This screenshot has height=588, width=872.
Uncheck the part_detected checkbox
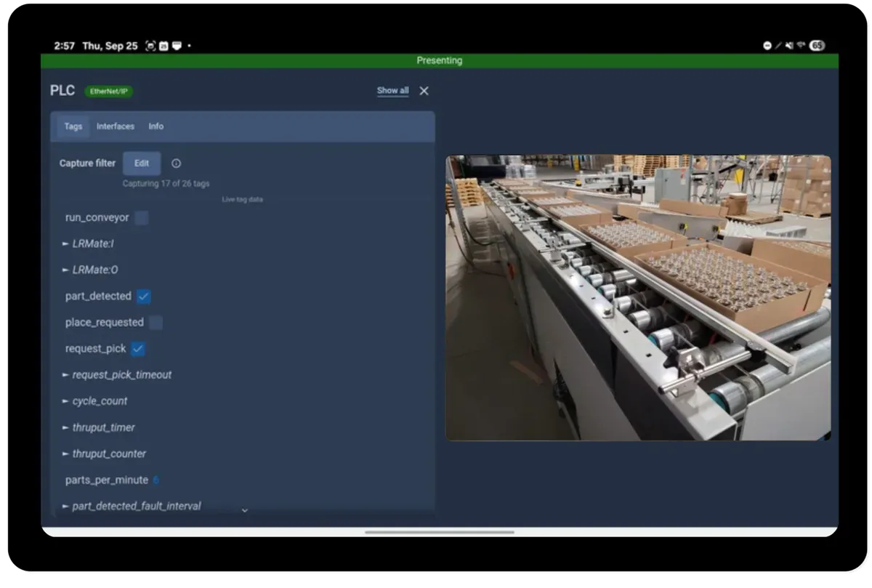click(x=143, y=296)
